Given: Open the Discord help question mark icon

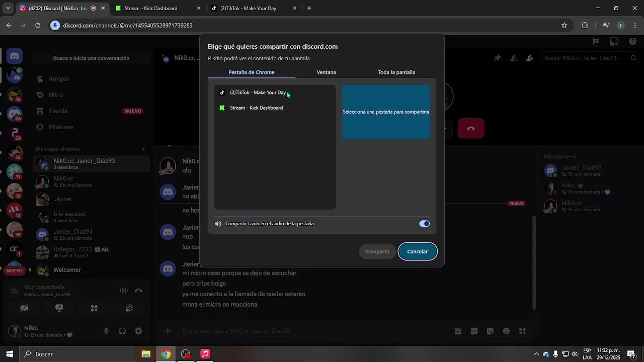Looking at the screenshot, I should click(633, 42).
